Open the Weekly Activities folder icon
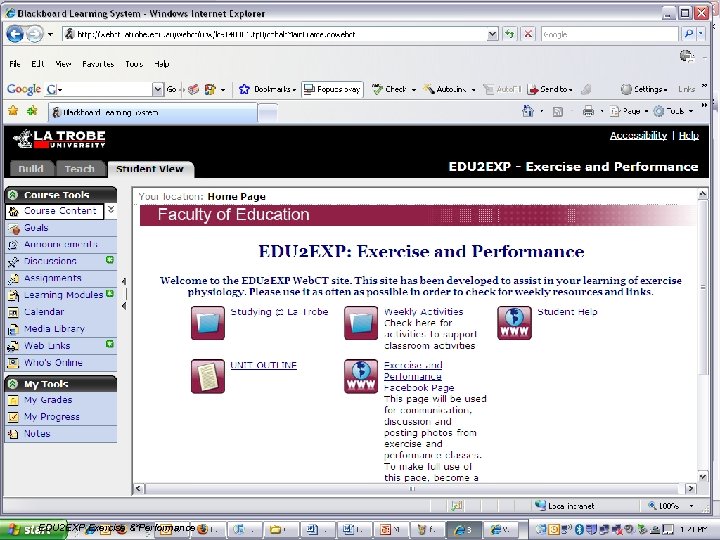720x540 pixels. (361, 323)
